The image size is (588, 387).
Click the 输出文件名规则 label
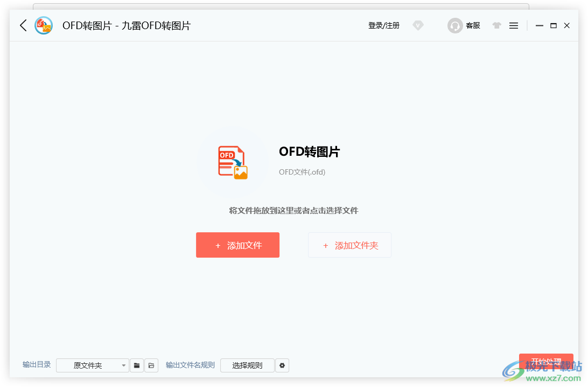click(190, 365)
